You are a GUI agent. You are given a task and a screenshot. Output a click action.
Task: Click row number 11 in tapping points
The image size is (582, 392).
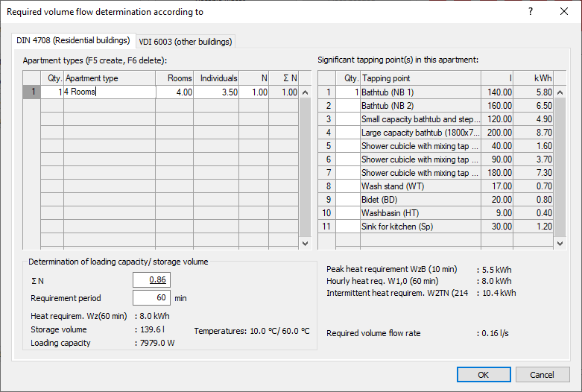coord(326,226)
